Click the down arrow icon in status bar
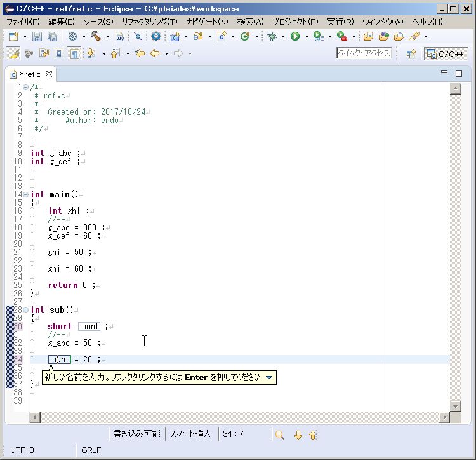Viewport: 476px width, 460px height. pyautogui.click(x=298, y=435)
